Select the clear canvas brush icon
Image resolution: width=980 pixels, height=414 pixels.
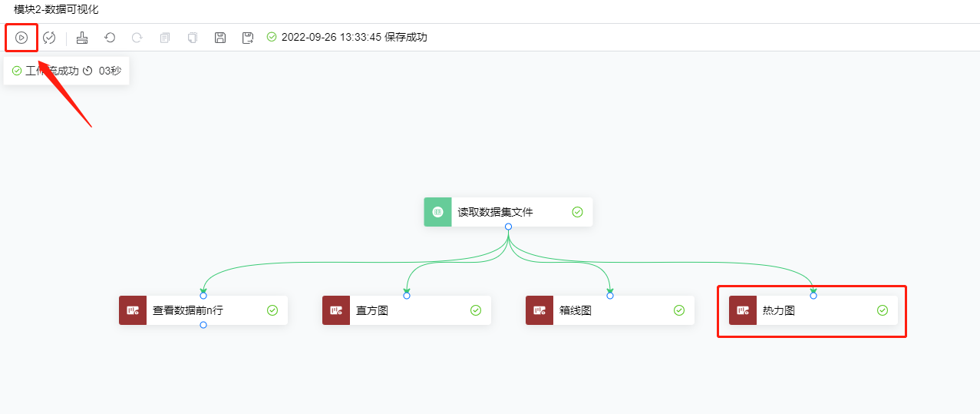click(82, 37)
